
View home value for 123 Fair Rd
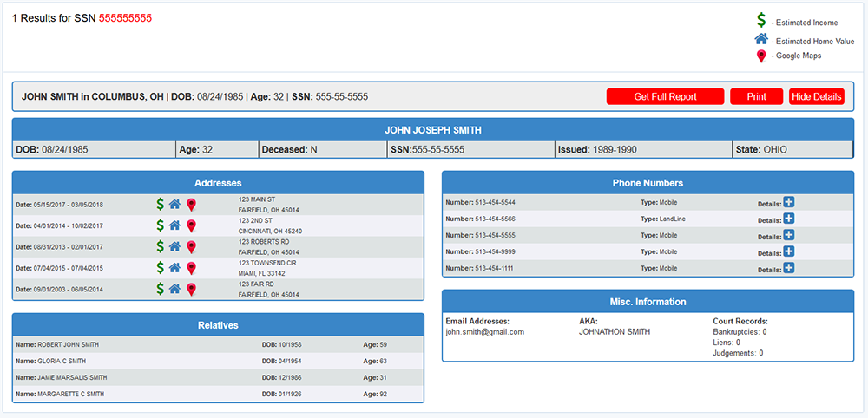point(175,289)
